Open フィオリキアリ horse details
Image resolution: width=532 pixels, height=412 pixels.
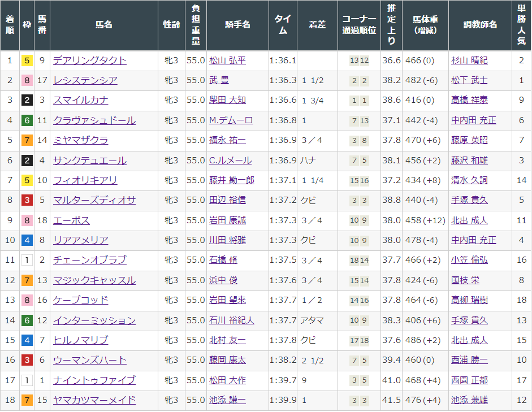pos(85,180)
